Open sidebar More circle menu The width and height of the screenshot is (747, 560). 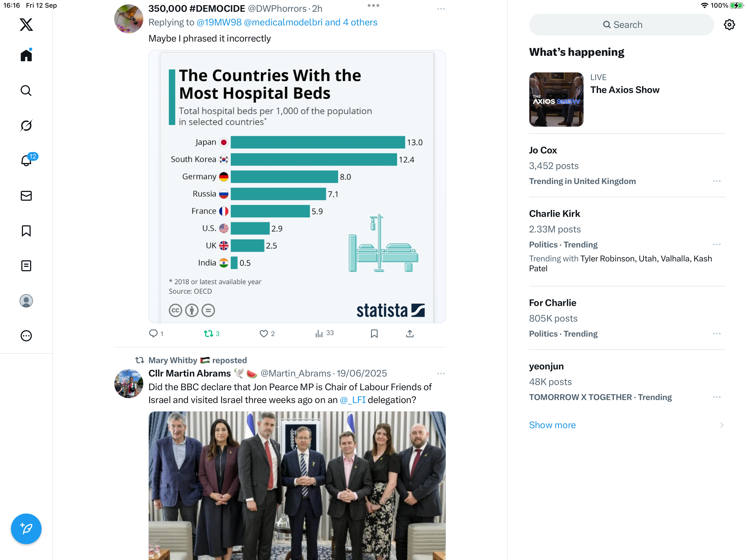pyautogui.click(x=26, y=336)
